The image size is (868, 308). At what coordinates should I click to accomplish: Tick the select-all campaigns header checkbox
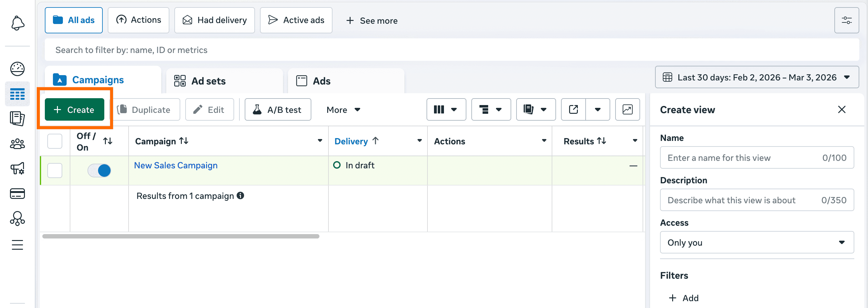[55, 141]
